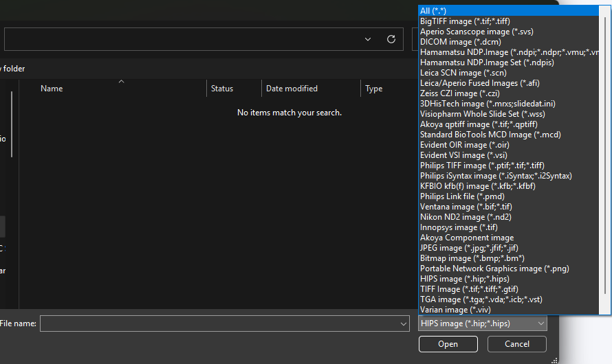Select Standard BioTools MCD Image
The image size is (612, 364).
pos(509,135)
